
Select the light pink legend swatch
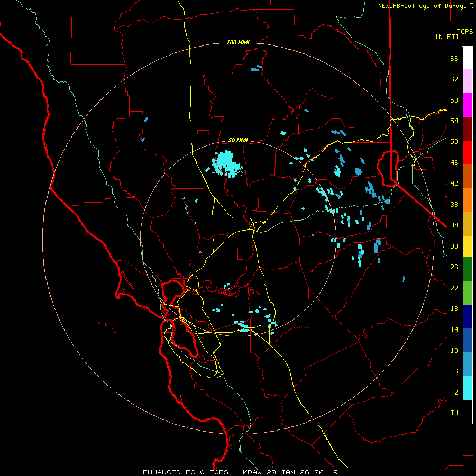pyautogui.click(x=467, y=81)
